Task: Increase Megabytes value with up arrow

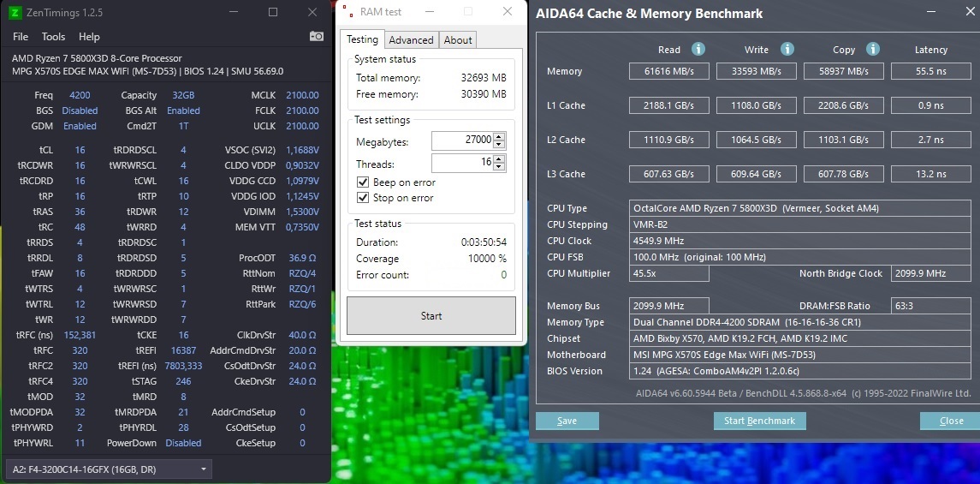Action: (x=499, y=138)
